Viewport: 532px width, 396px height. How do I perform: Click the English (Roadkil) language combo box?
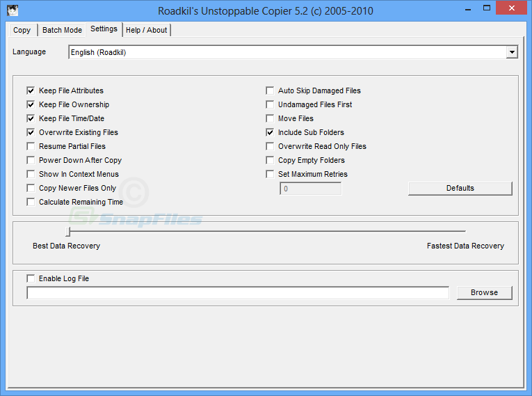tap(293, 52)
